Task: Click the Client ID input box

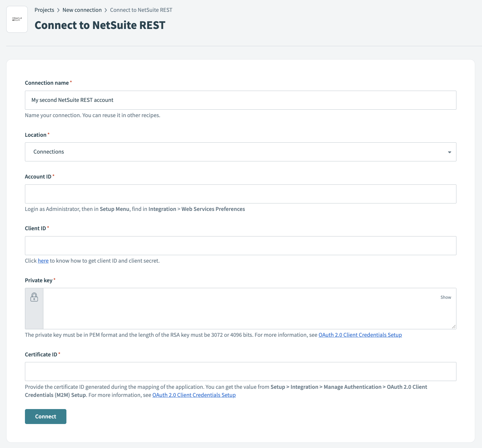Action: [x=240, y=246]
